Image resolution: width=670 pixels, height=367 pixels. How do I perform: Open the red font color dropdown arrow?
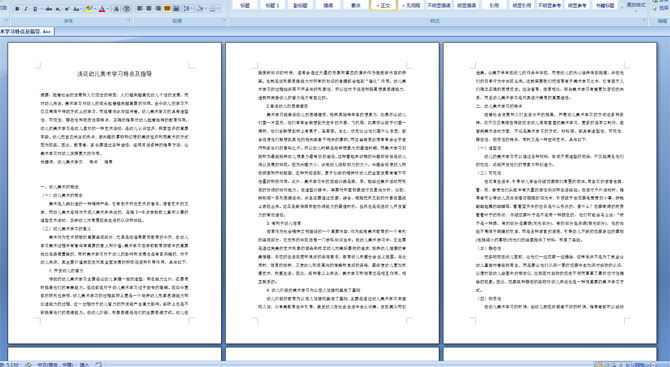(108, 9)
